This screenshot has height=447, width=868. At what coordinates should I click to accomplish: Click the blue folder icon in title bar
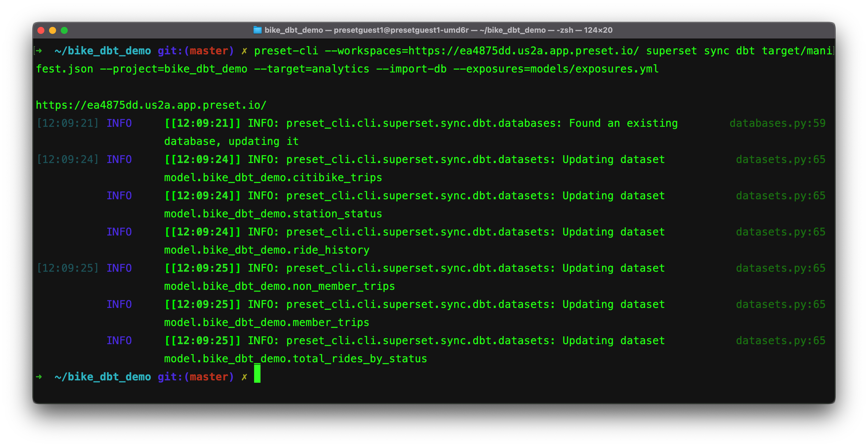(x=257, y=30)
